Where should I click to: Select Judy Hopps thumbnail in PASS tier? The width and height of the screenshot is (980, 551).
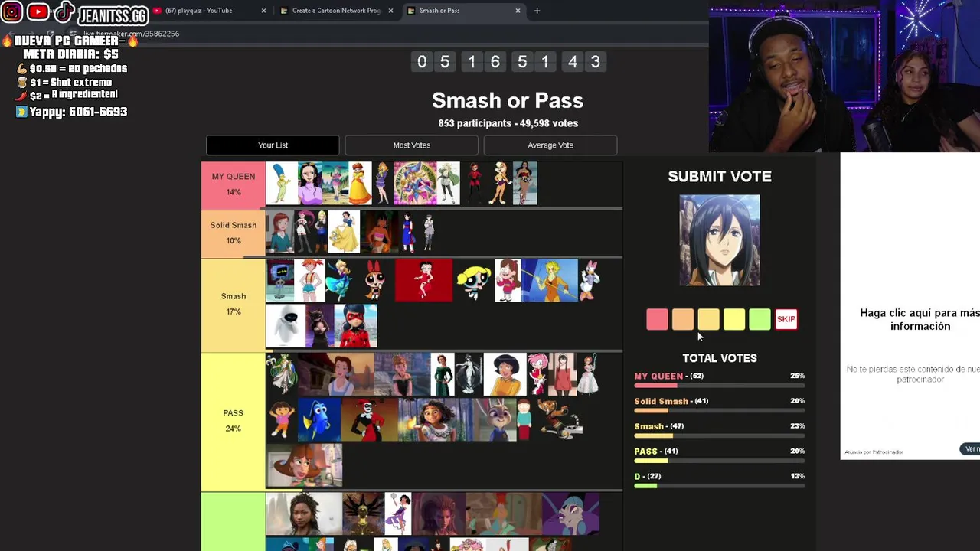pyautogui.click(x=495, y=419)
